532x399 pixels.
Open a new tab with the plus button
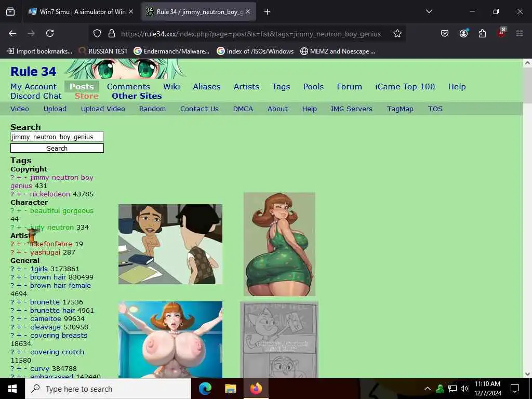pos(268,12)
